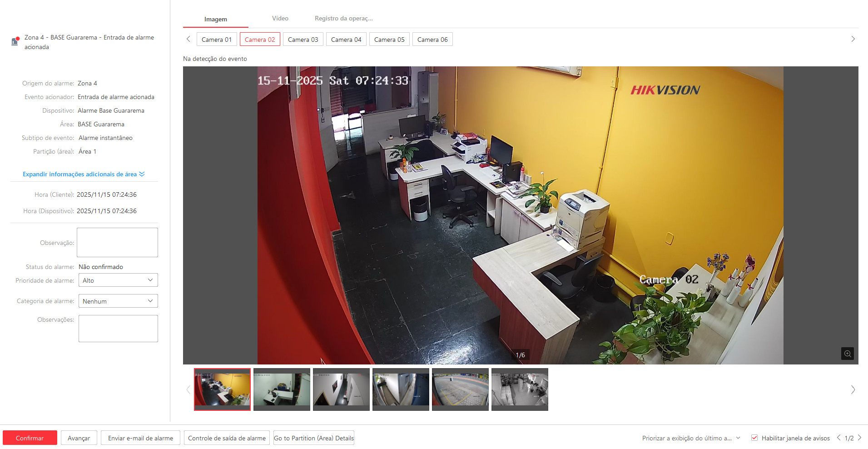Go to next alarm page arrow
This screenshot has width=868, height=449.
859,438
